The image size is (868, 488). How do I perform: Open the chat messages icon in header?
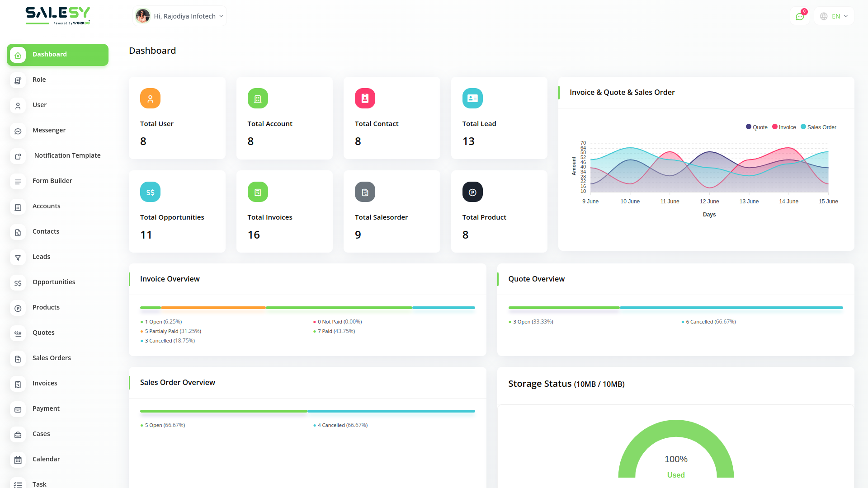[800, 17]
